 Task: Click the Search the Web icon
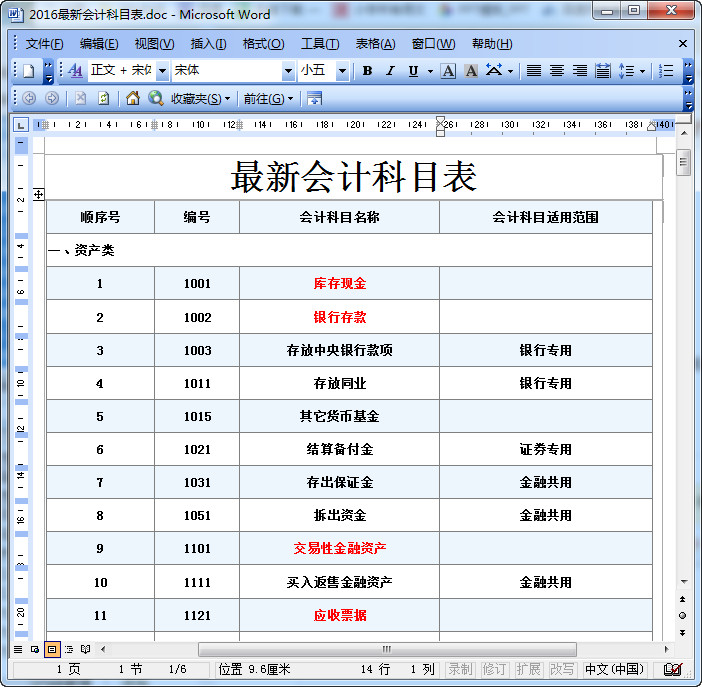point(155,98)
